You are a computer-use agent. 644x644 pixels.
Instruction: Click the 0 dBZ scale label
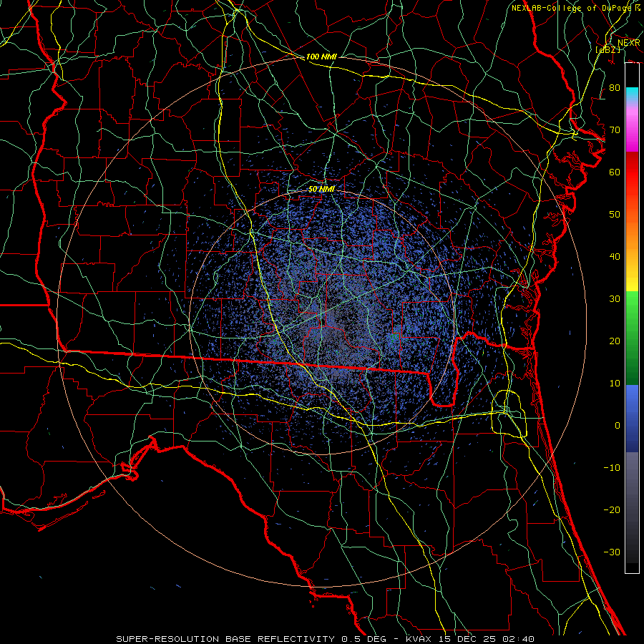click(x=618, y=426)
